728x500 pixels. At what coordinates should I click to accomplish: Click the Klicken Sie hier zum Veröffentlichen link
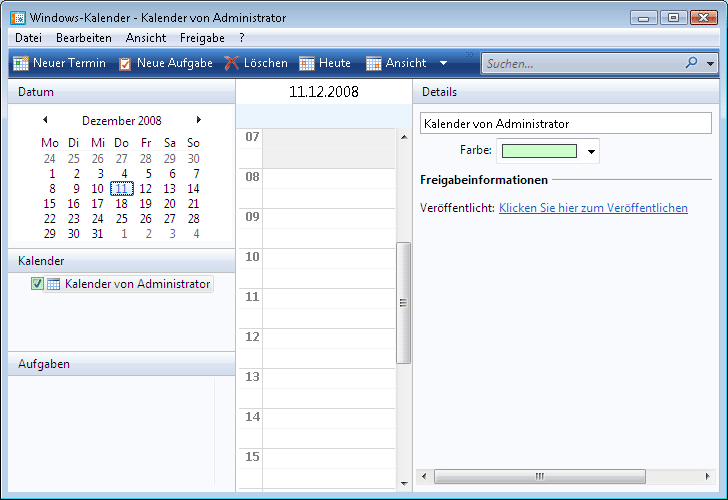pyautogui.click(x=593, y=208)
